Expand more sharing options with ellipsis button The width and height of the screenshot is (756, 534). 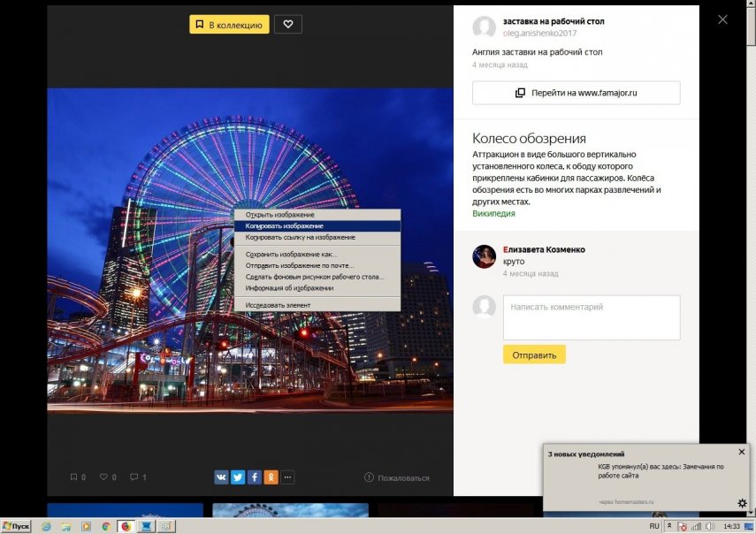click(287, 477)
